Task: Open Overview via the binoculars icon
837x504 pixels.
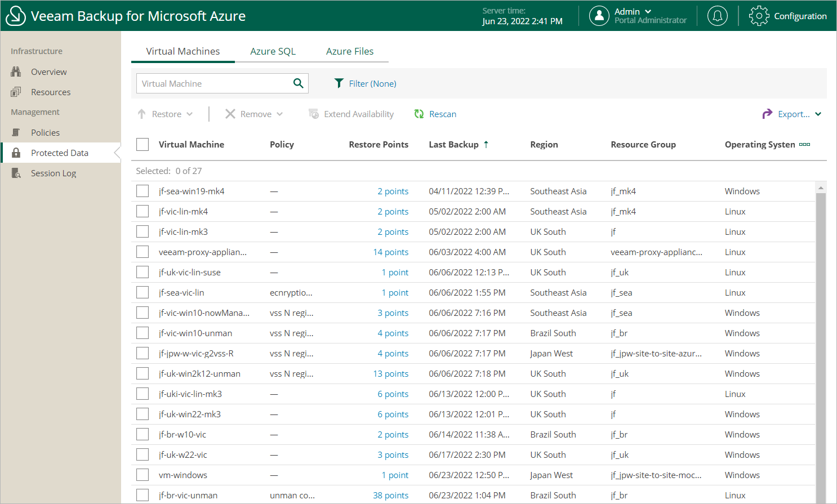Action: (x=16, y=72)
